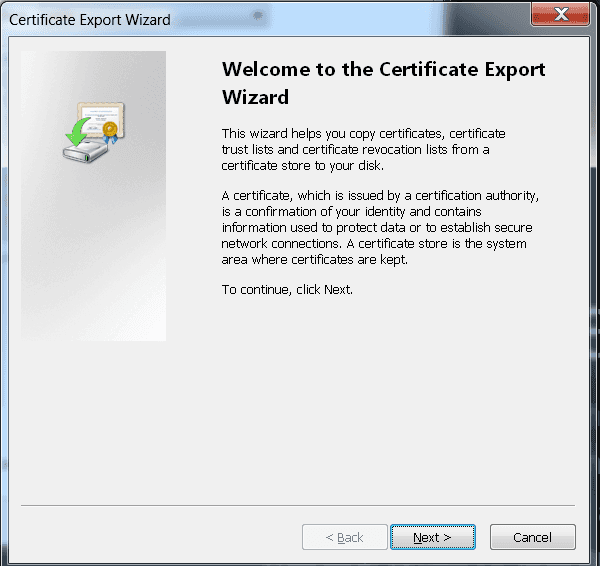Click the Next button to continue
Viewport: 600px width, 566px height.
(432, 537)
